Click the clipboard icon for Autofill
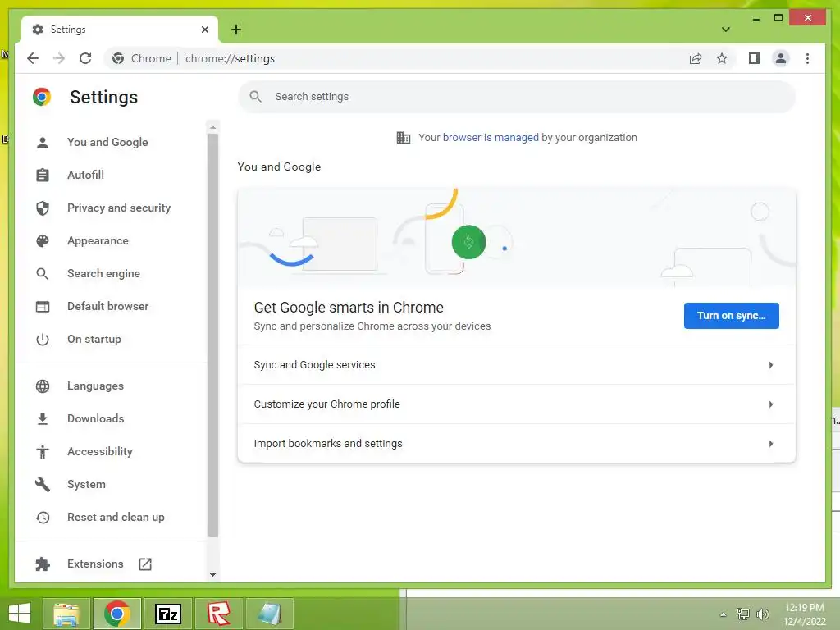The height and width of the screenshot is (630, 840). 43,176
